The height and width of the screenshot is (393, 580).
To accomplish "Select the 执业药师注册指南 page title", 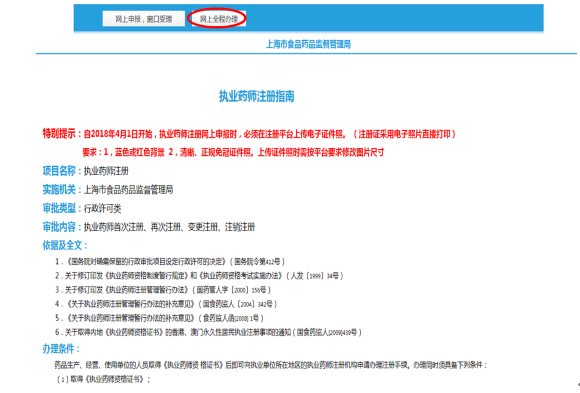I will pyautogui.click(x=256, y=96).
